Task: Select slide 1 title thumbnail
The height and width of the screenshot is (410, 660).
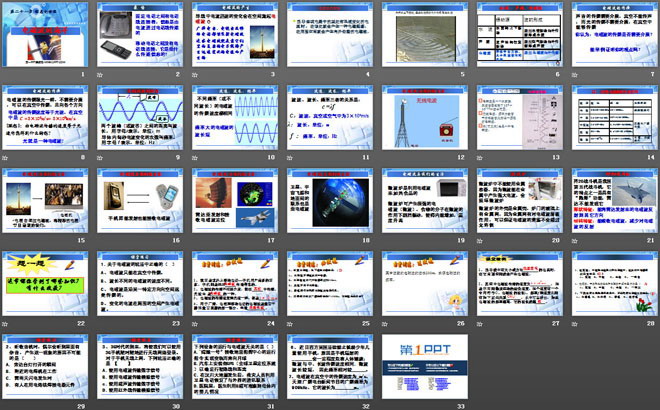Action: pyautogui.click(x=46, y=36)
